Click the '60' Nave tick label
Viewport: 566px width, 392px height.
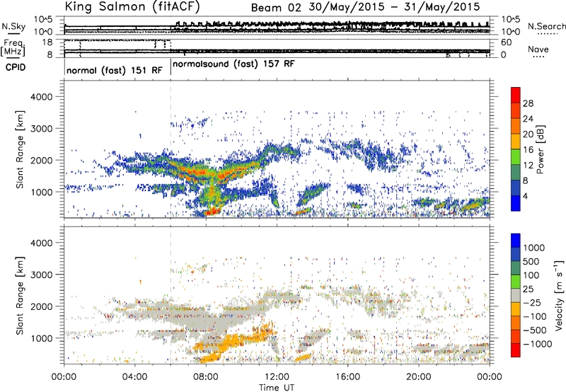(507, 42)
